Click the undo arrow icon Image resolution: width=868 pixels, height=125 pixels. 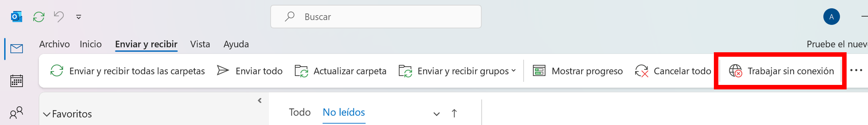click(x=59, y=16)
